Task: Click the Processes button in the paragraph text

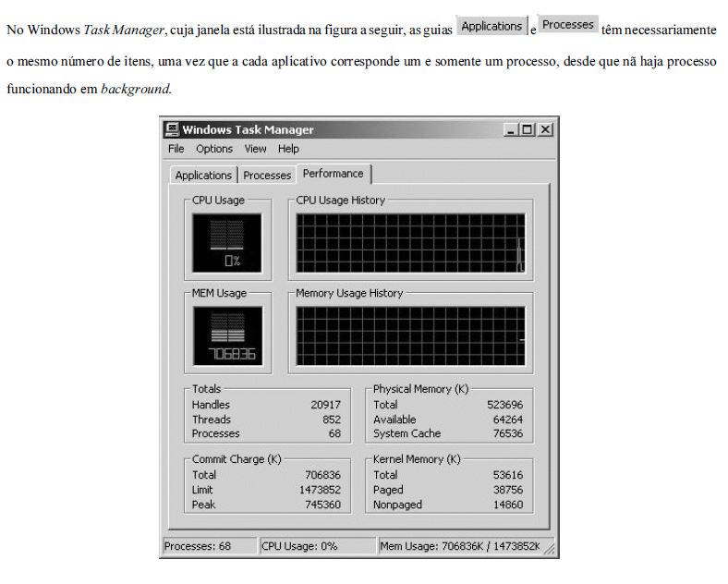Action: 568,25
